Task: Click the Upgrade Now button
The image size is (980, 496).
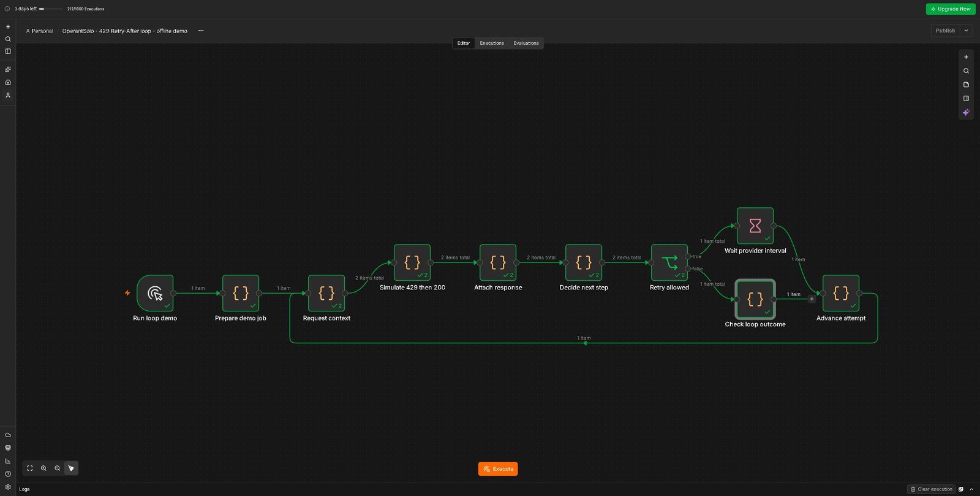Action: (x=951, y=9)
